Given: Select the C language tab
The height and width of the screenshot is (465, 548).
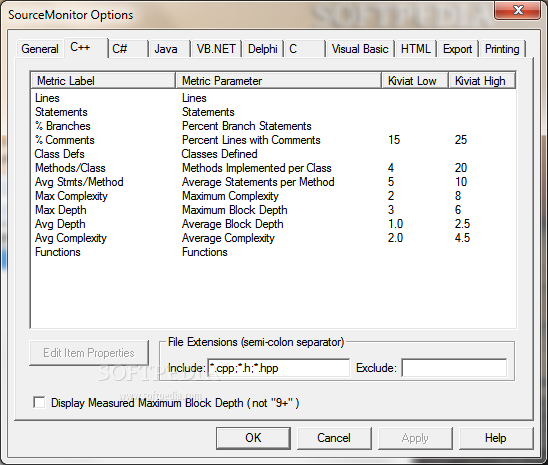Looking at the screenshot, I should click(x=305, y=49).
